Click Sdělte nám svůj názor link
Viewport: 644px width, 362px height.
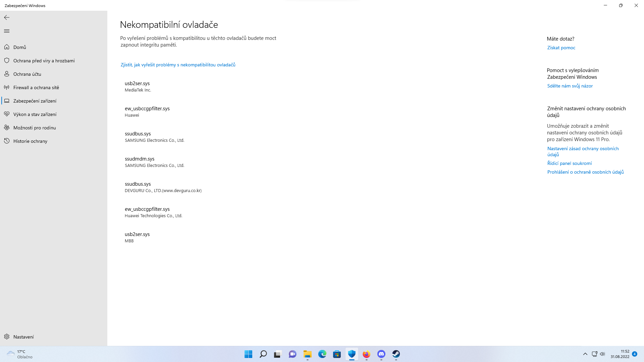[570, 86]
